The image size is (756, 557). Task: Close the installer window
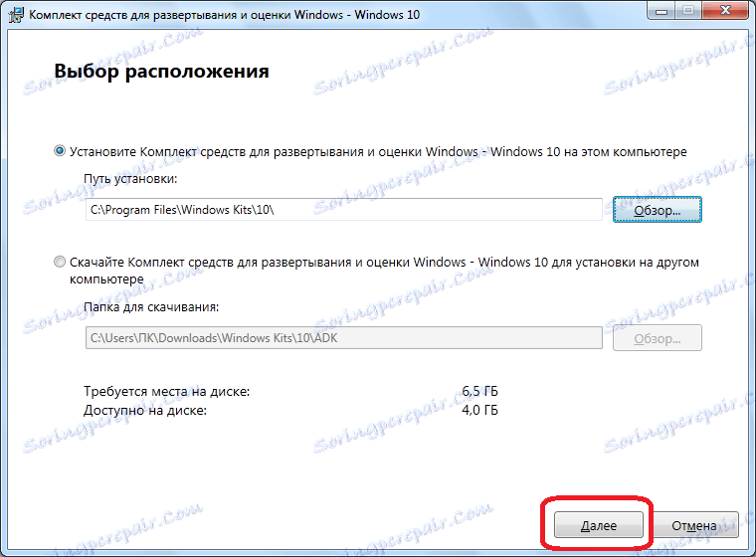pyautogui.click(x=725, y=11)
